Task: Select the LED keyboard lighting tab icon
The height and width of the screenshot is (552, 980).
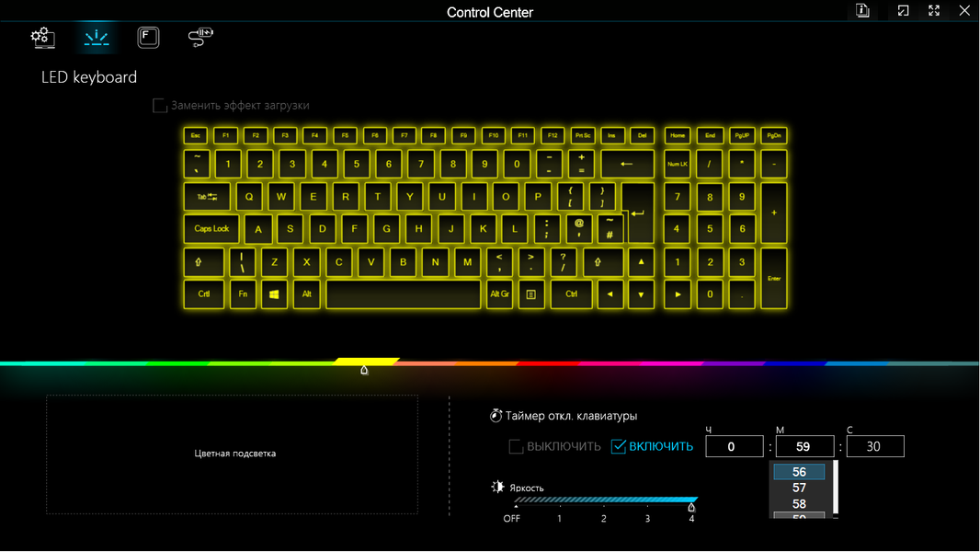Action: (97, 38)
